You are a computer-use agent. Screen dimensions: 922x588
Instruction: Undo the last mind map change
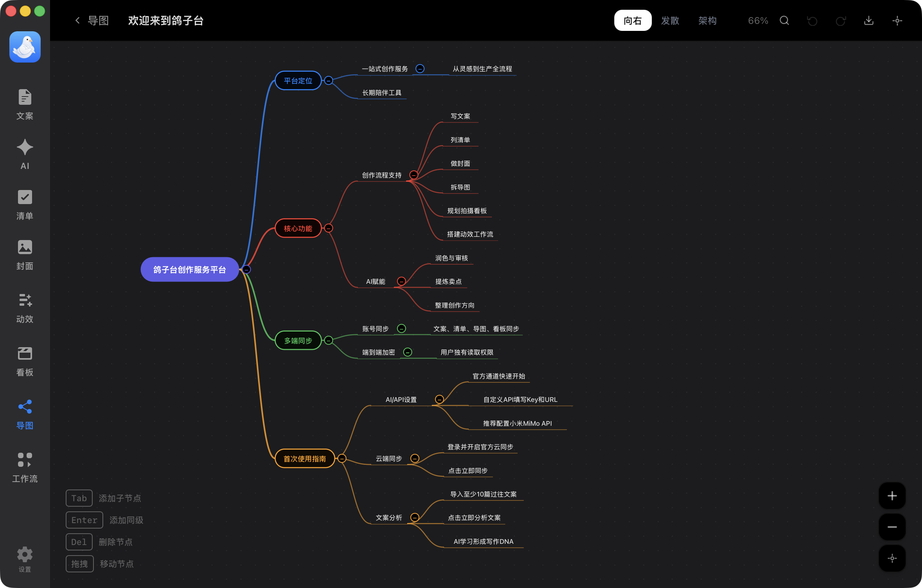[813, 21]
